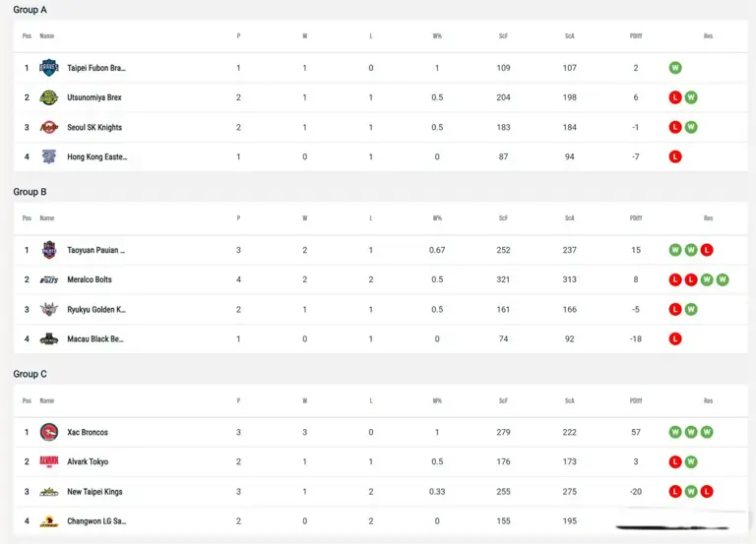Click the Xac Broncos team logo

[x=49, y=432]
